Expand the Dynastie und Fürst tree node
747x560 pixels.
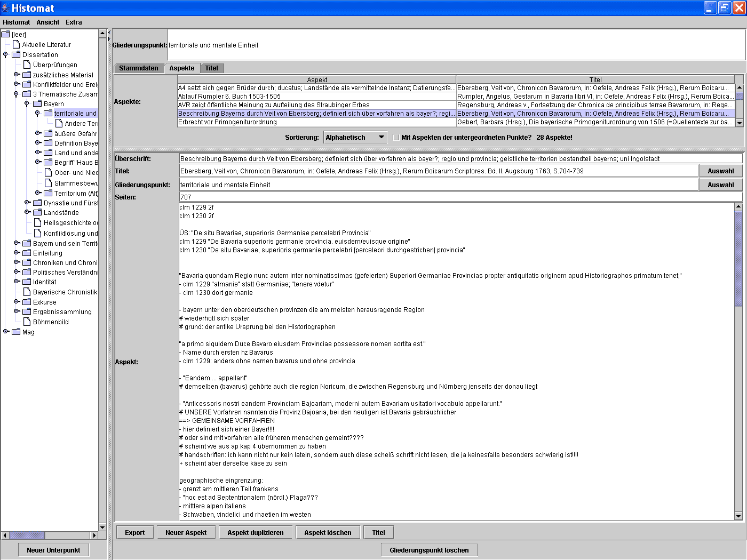[27, 203]
